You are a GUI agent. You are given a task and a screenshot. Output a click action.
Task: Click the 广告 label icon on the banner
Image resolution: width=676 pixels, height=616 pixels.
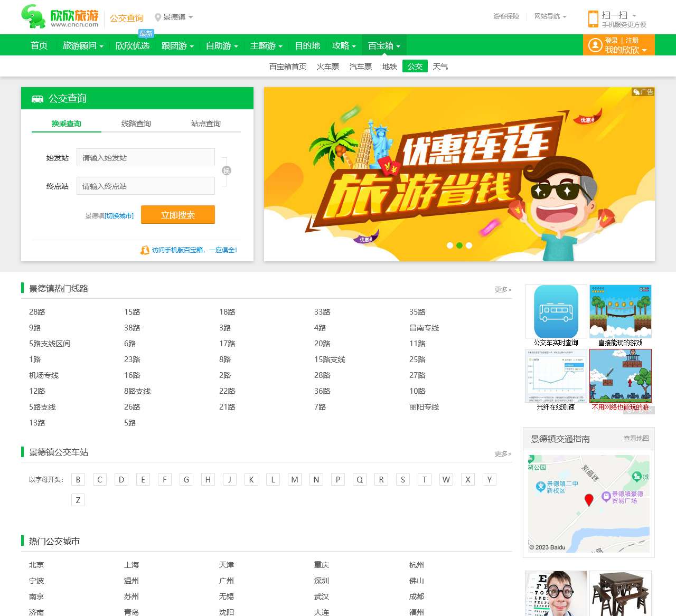pos(642,92)
